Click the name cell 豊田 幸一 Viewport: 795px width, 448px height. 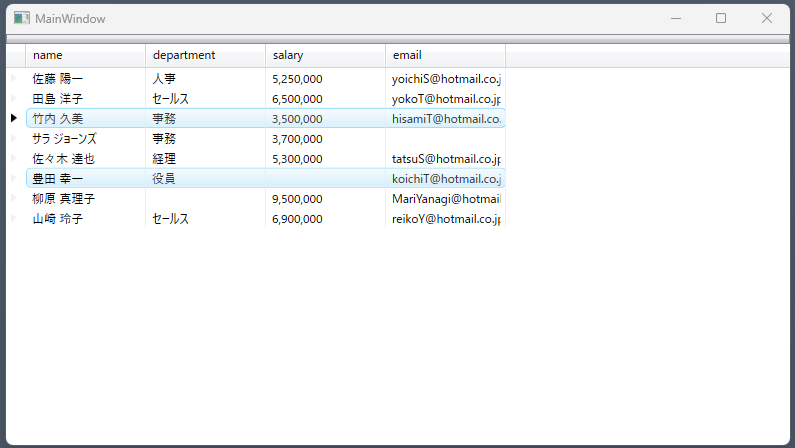pos(86,178)
